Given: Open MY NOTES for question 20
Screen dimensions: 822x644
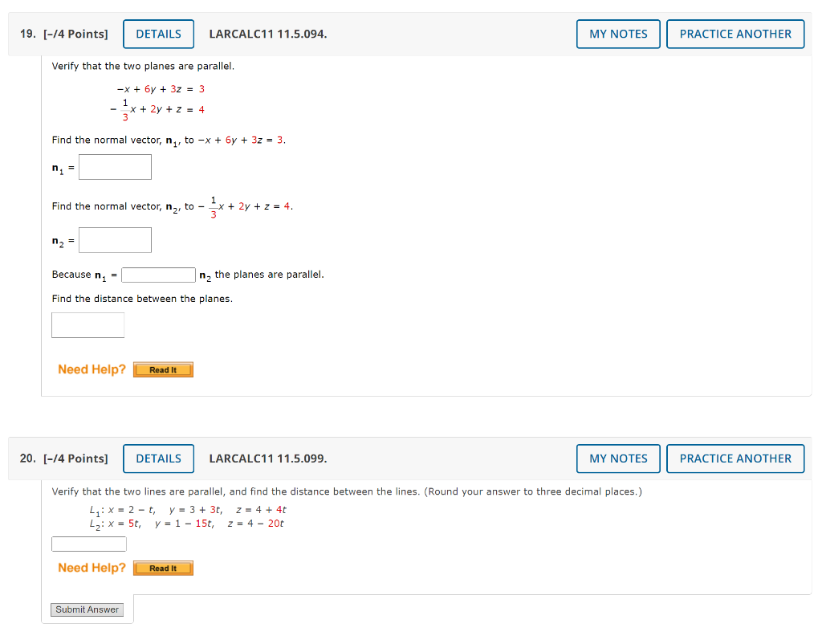Looking at the screenshot, I should pyautogui.click(x=618, y=459).
